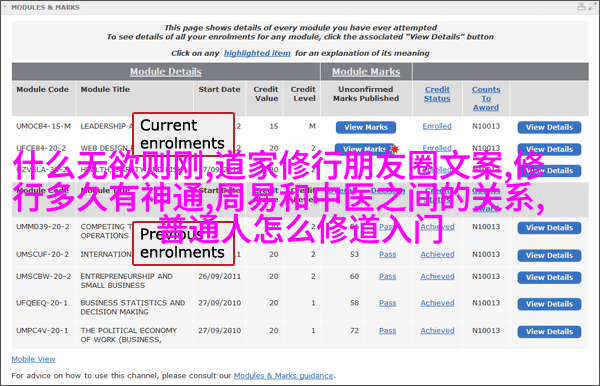Switch to Mobile View

coord(33,359)
